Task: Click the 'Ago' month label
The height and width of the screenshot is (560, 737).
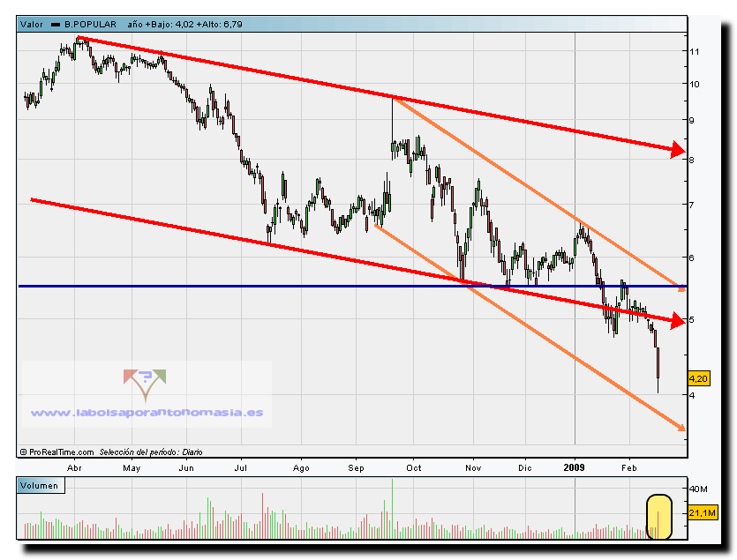Action: (x=301, y=468)
